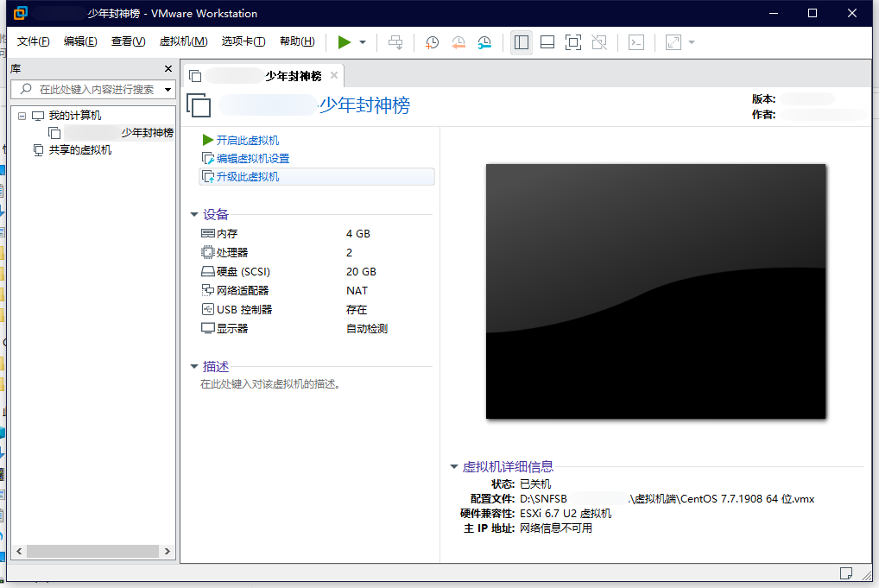This screenshot has height=588, width=879.
Task: Select the 少年封神榜 VM in library tree
Action: (x=111, y=133)
